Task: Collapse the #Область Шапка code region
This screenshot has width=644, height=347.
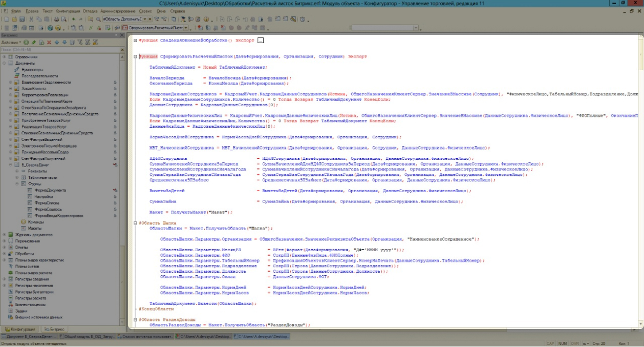Action: click(135, 223)
